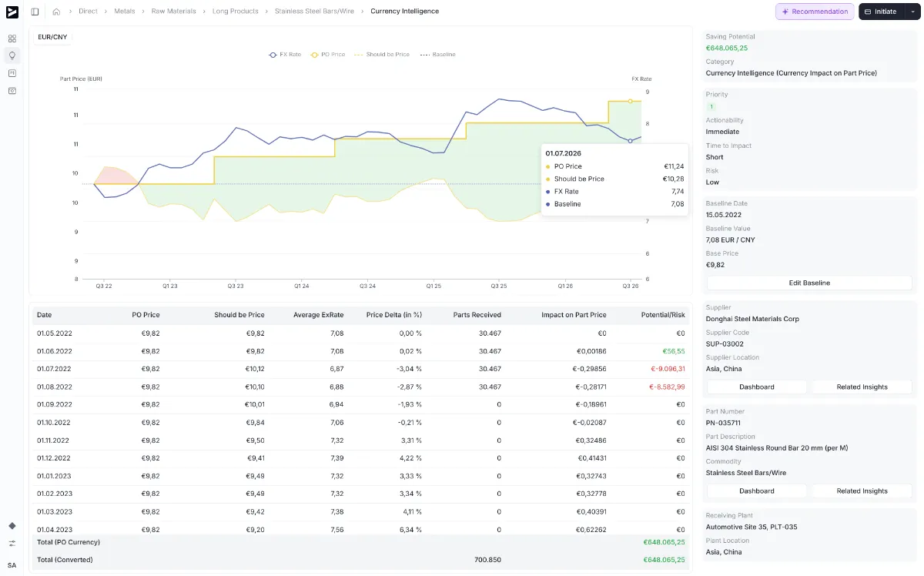Click the app logo in the top-left corner
This screenshot has width=924, height=576.
coord(12,12)
